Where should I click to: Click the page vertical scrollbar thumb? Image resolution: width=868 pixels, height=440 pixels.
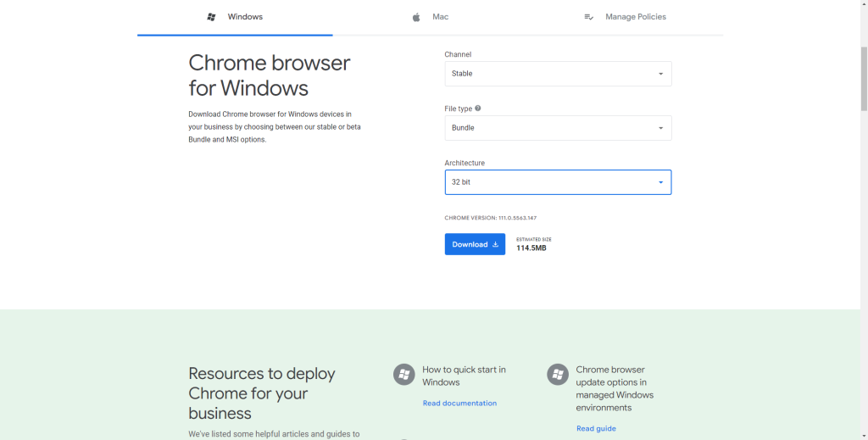coord(864,79)
